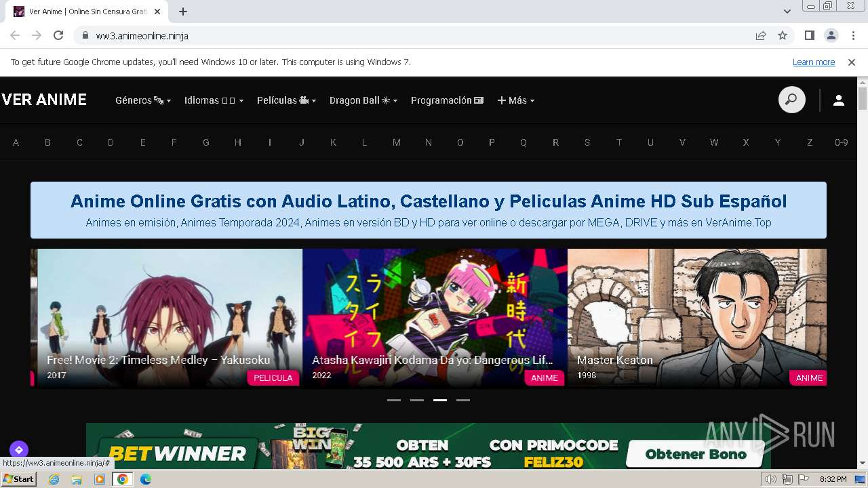Switch to the Chrome taskbar icon
868x488 pixels.
pyautogui.click(x=123, y=479)
